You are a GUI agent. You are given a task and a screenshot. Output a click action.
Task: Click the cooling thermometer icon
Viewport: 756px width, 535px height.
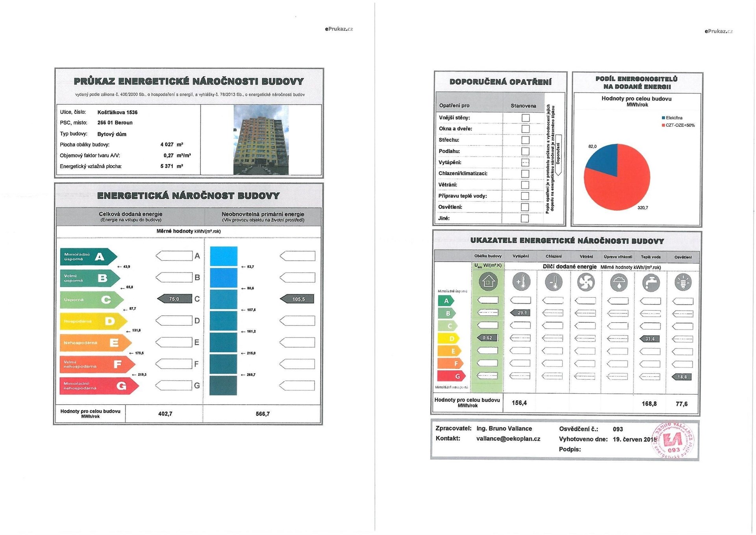(553, 282)
